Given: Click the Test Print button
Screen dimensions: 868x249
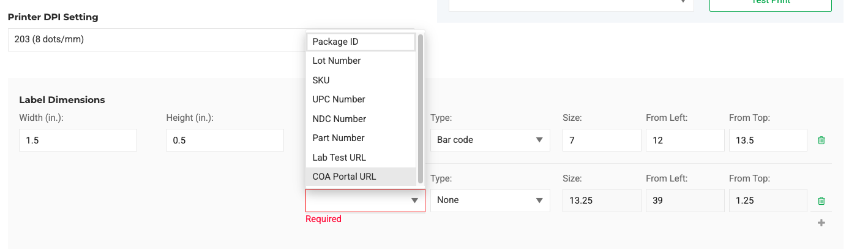Looking at the screenshot, I should pos(770,3).
